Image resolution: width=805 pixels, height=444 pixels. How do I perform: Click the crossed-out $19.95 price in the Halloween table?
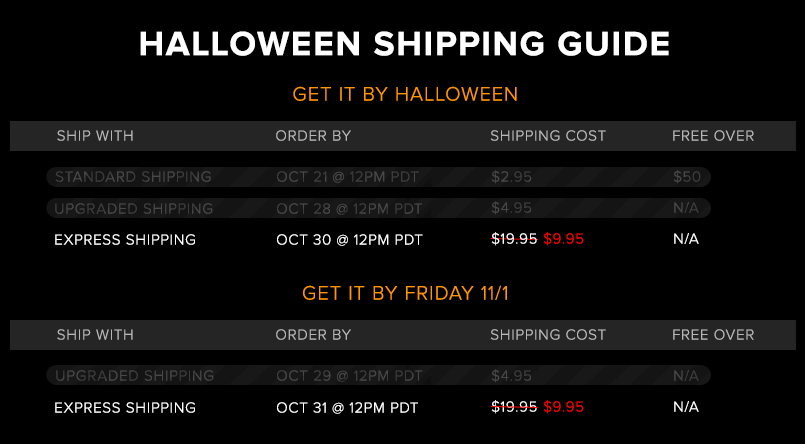point(514,239)
